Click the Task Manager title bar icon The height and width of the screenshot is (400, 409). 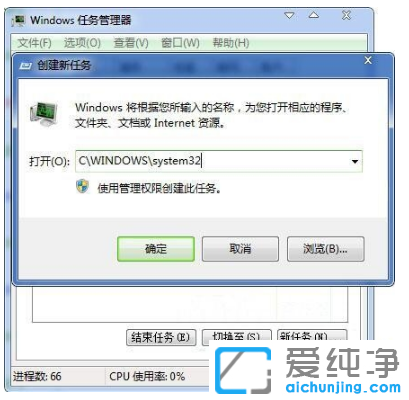click(18, 20)
